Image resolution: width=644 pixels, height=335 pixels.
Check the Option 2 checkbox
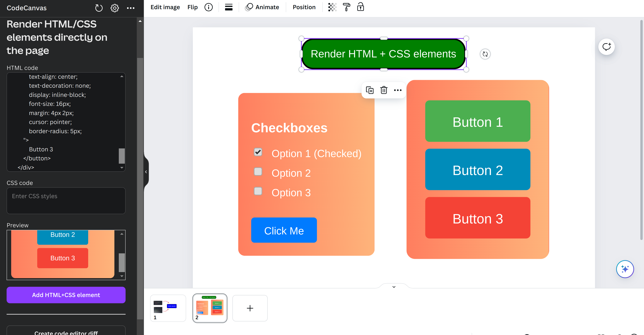point(258,172)
